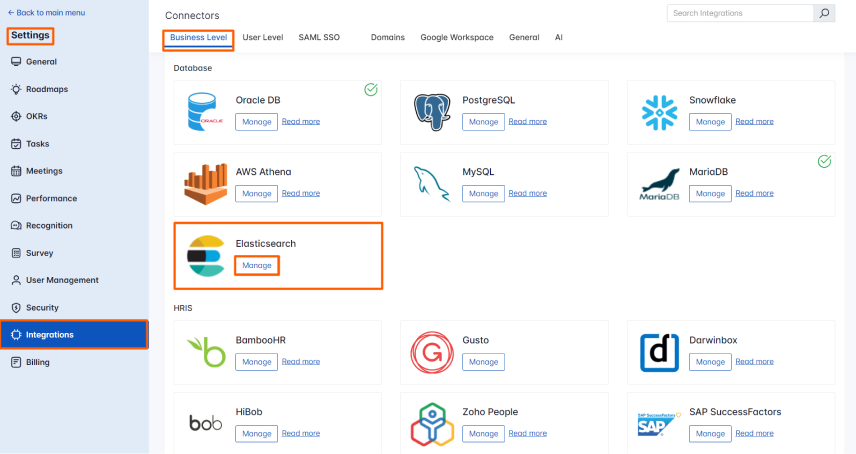Manage the MariaDB connector

click(x=710, y=194)
